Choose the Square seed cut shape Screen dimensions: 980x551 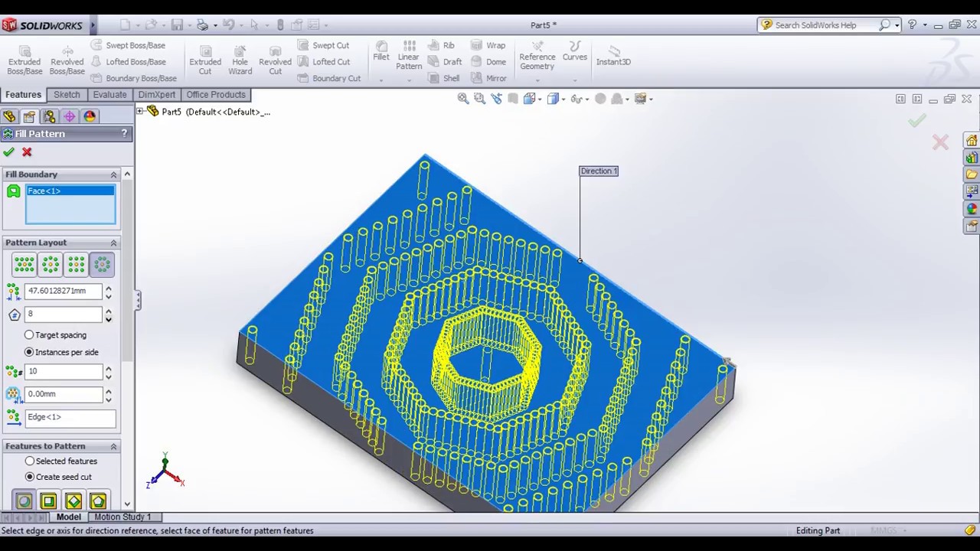(x=48, y=501)
